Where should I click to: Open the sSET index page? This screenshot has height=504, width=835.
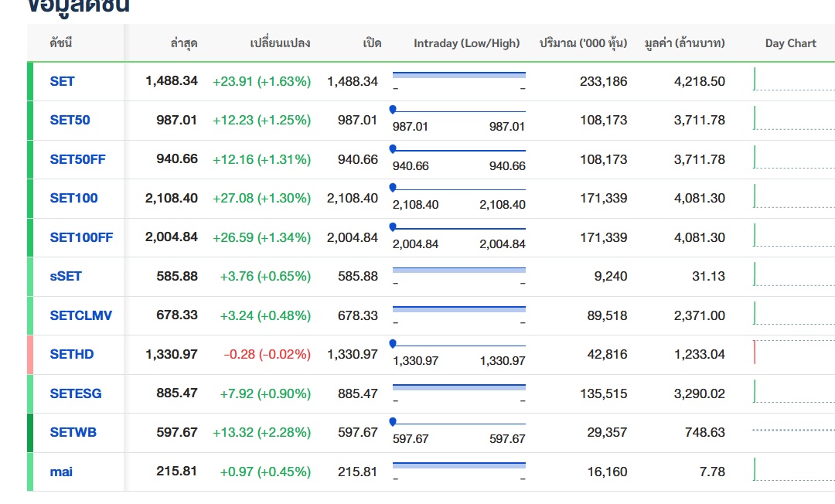(66, 276)
